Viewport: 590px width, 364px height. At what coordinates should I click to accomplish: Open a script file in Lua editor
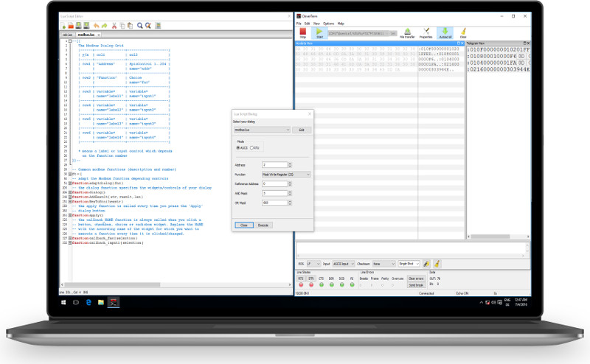(x=71, y=26)
